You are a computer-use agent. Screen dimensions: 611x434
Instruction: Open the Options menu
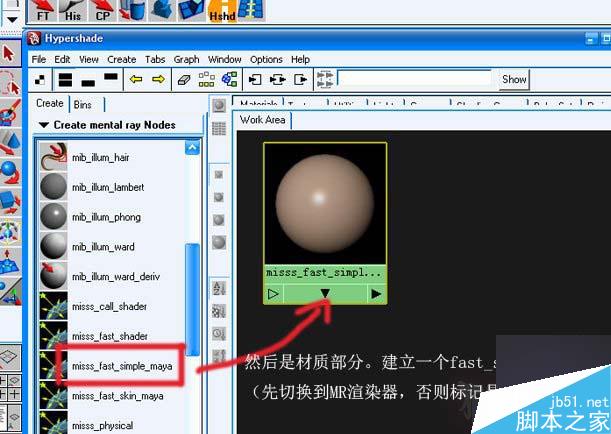tap(266, 60)
